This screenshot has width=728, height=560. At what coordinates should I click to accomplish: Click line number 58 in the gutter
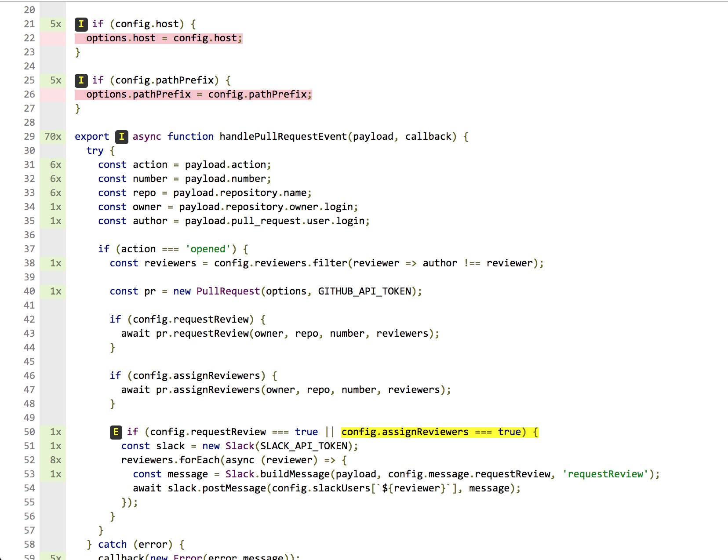(29, 545)
